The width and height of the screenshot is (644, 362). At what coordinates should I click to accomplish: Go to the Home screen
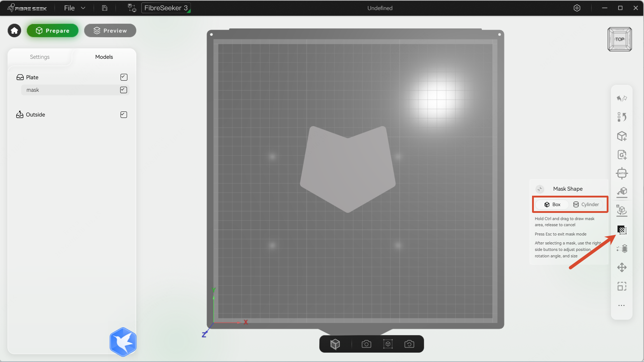[14, 31]
